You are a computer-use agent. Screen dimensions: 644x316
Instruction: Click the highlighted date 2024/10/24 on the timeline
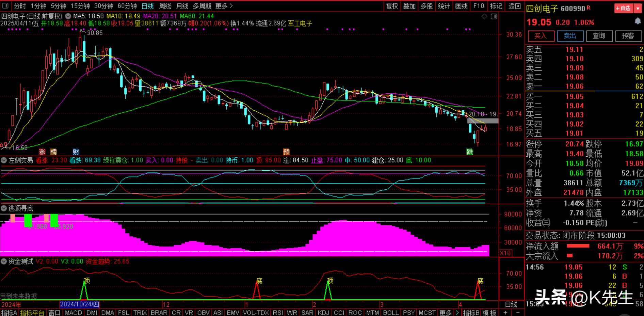(x=80, y=304)
